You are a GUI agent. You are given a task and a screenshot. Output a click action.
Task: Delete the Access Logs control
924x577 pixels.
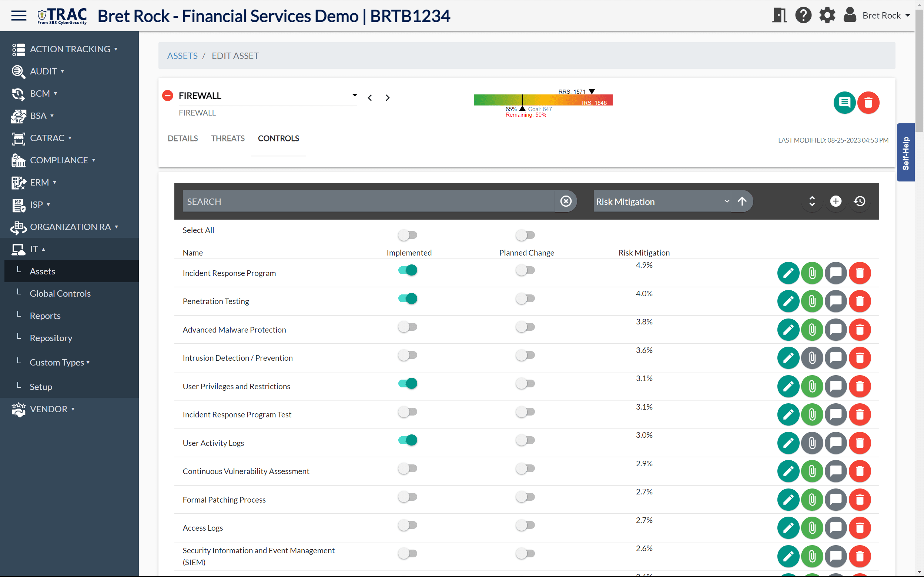860,528
